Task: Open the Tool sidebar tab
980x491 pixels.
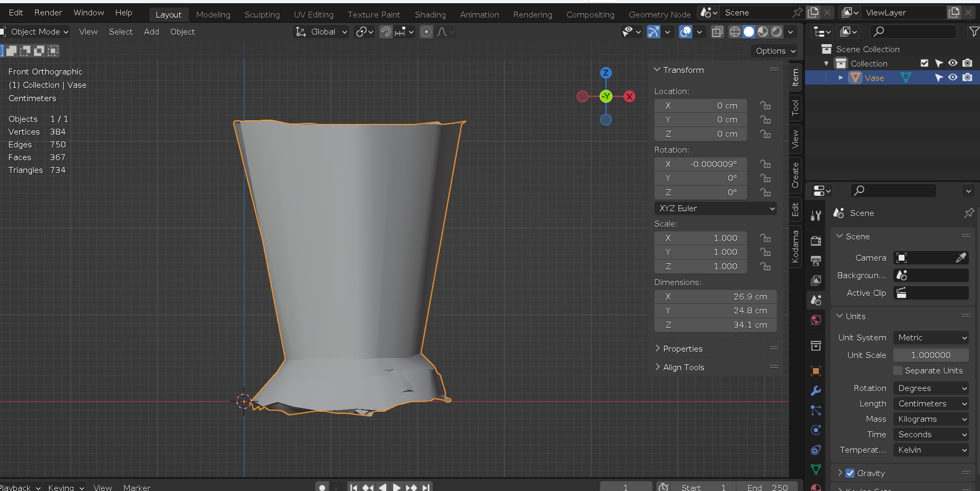Action: coord(795,108)
